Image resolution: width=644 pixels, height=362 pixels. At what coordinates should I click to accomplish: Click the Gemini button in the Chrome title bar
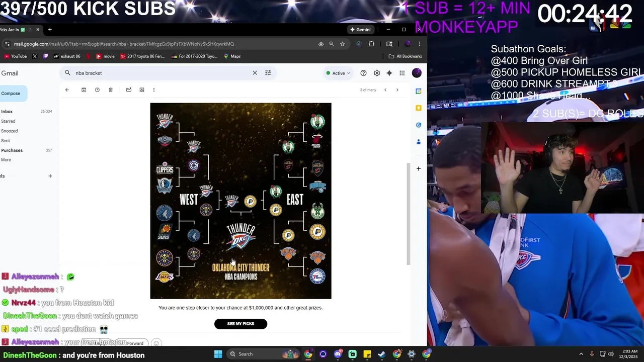(x=360, y=30)
